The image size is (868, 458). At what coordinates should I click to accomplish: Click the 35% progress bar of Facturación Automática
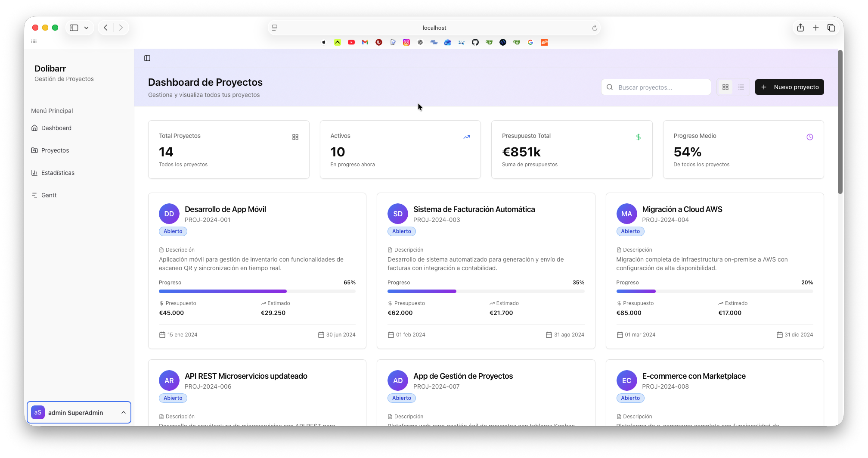(x=486, y=291)
